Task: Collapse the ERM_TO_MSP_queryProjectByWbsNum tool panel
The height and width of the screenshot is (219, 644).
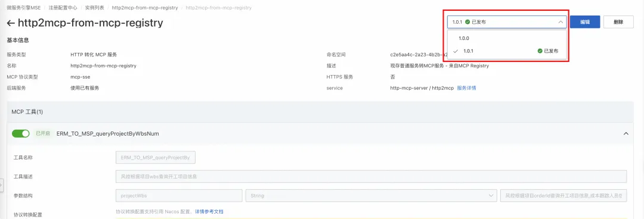Action: pyautogui.click(x=626, y=134)
